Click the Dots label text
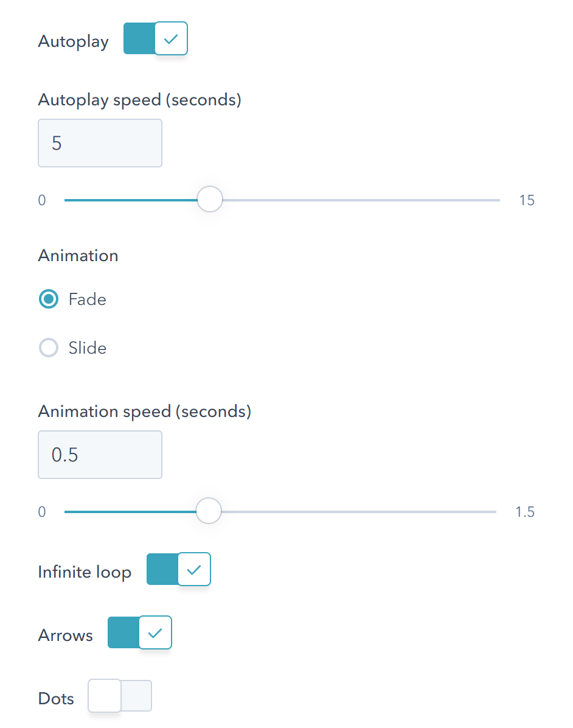The width and height of the screenshot is (573, 728). (56, 699)
